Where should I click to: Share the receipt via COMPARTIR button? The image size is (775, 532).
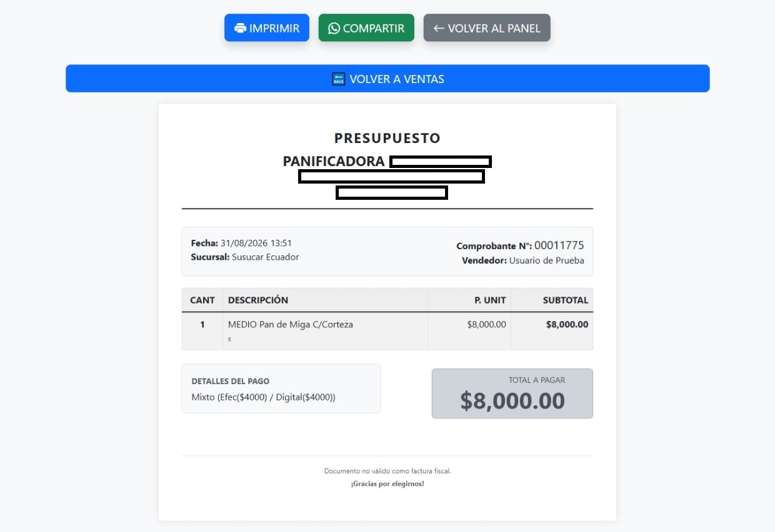(366, 27)
